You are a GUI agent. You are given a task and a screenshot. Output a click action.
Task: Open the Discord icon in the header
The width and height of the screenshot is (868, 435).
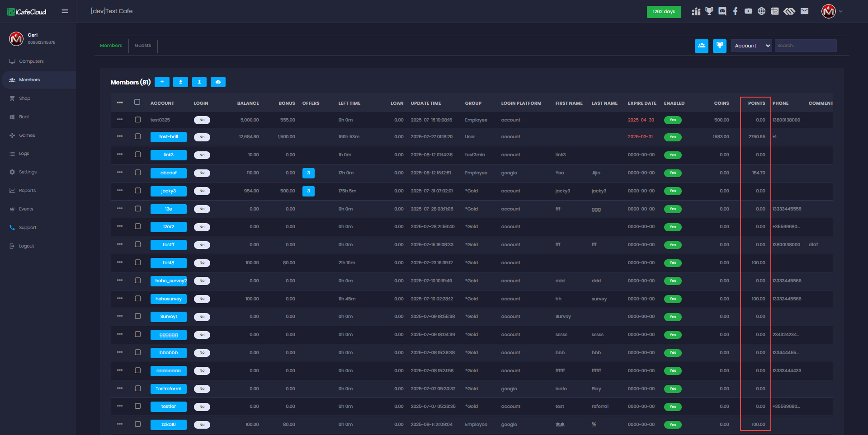point(722,11)
